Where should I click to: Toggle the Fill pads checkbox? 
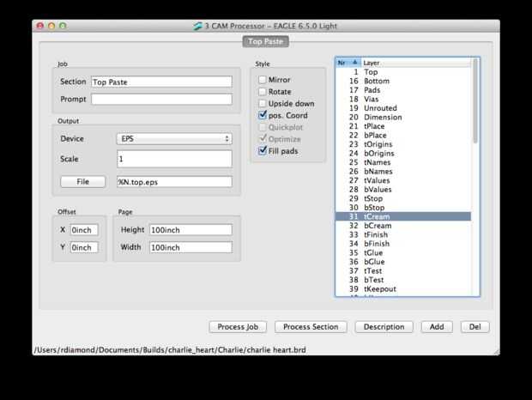tap(263, 150)
